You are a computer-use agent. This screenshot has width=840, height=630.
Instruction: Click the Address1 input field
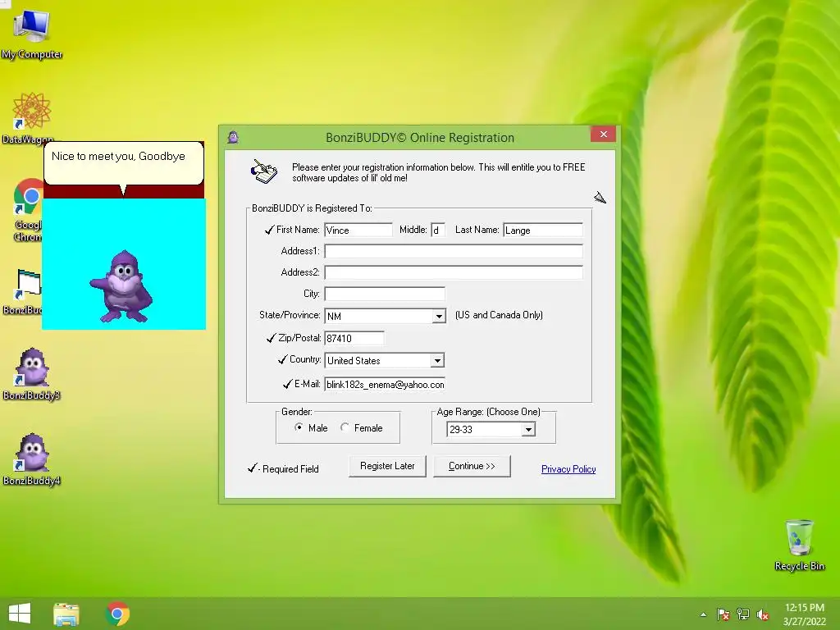[453, 251]
